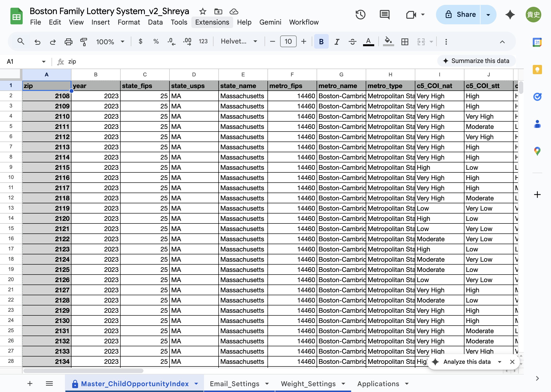Click the Share button
551x392 pixels.
458,15
